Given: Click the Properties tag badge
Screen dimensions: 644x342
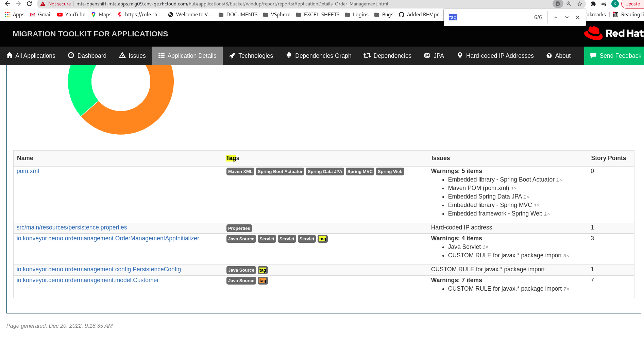Looking at the screenshot, I should pyautogui.click(x=239, y=228).
